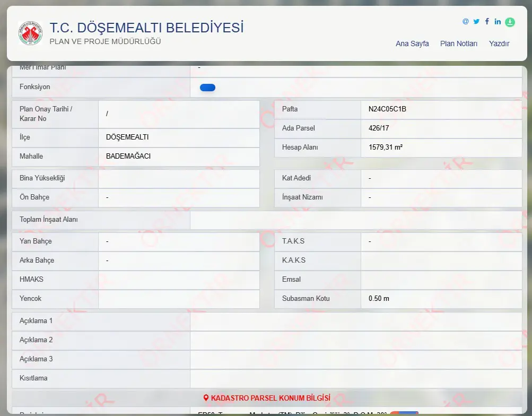Click the Yan Bahçe label

point(36,241)
